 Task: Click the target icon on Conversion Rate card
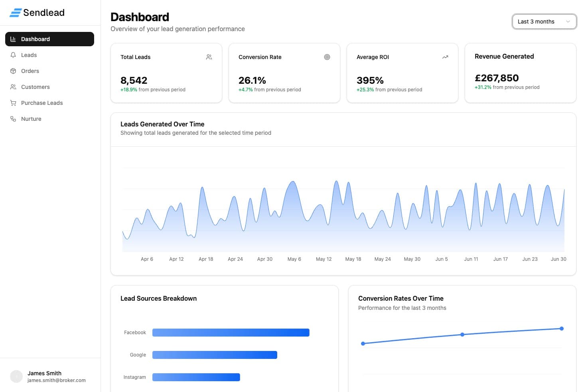pos(327,57)
